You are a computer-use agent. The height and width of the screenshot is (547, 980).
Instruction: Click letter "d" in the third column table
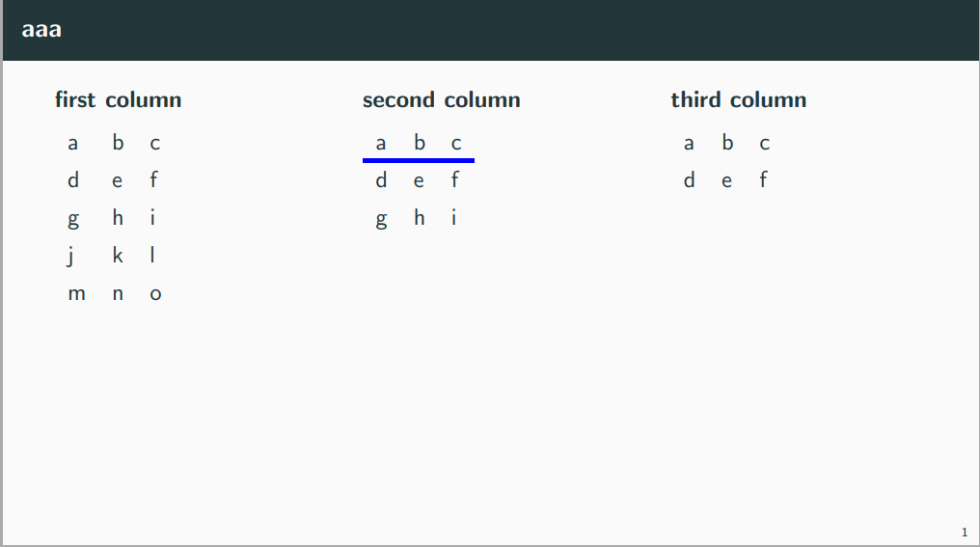[689, 180]
